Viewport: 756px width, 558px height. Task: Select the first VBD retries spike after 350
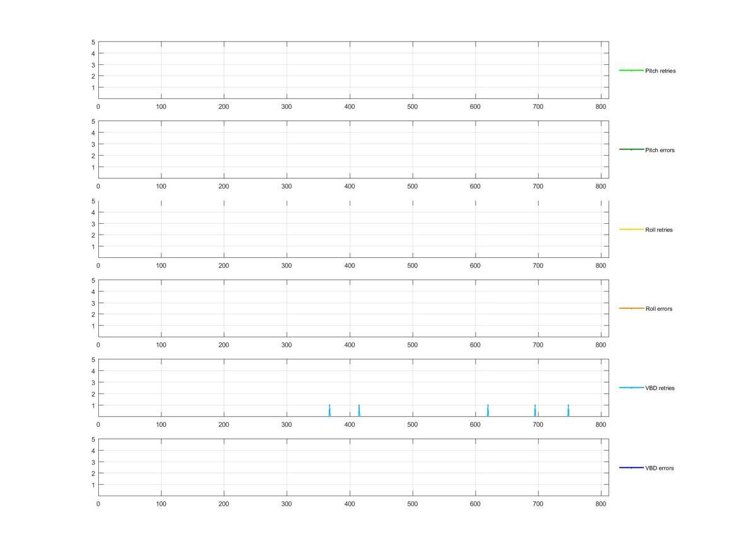click(329, 410)
